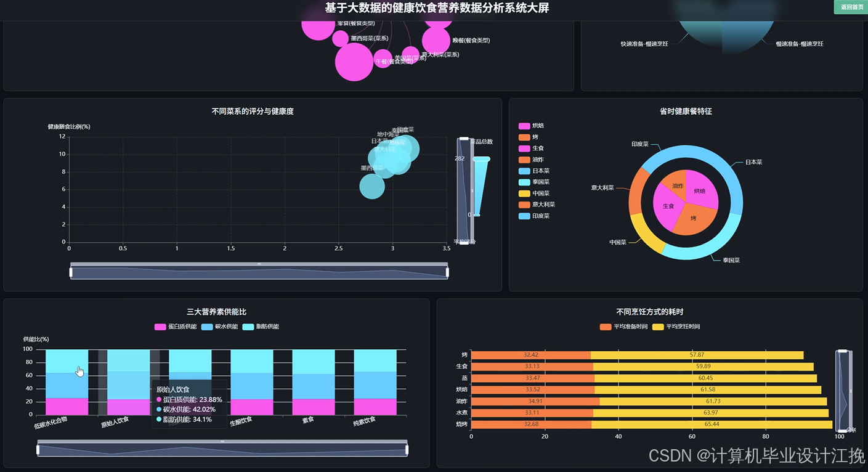Toggle 蛋白质供能 legend in nutrient chart
This screenshot has height=472, width=868.
pos(176,327)
